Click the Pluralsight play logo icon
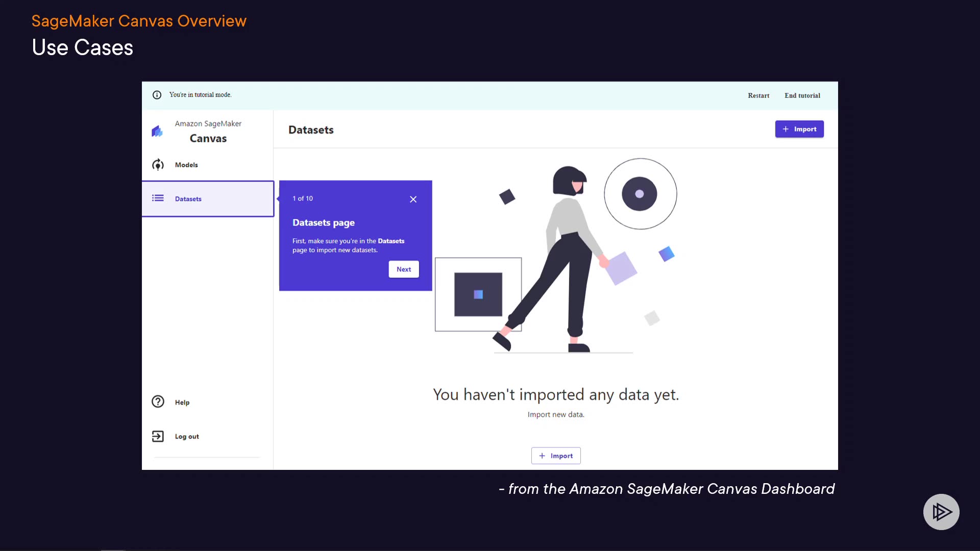Screen dimensions: 980x551 941,511
